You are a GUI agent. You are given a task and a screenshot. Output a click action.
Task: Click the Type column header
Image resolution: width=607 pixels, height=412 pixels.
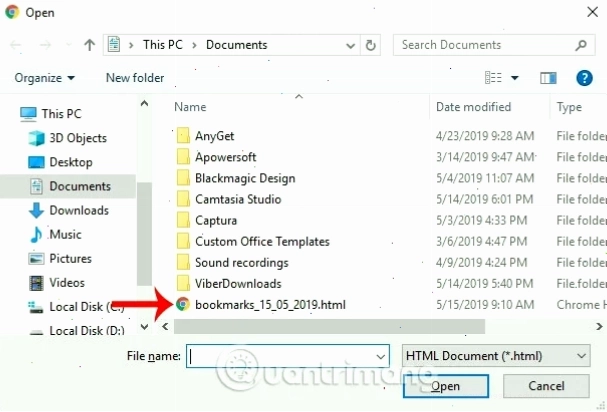(x=569, y=107)
